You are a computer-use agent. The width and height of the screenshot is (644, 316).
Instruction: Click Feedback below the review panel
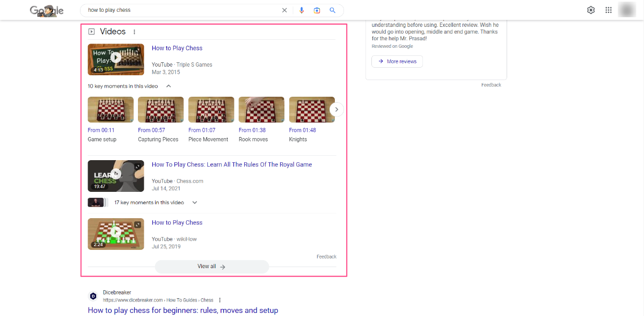coord(491,85)
